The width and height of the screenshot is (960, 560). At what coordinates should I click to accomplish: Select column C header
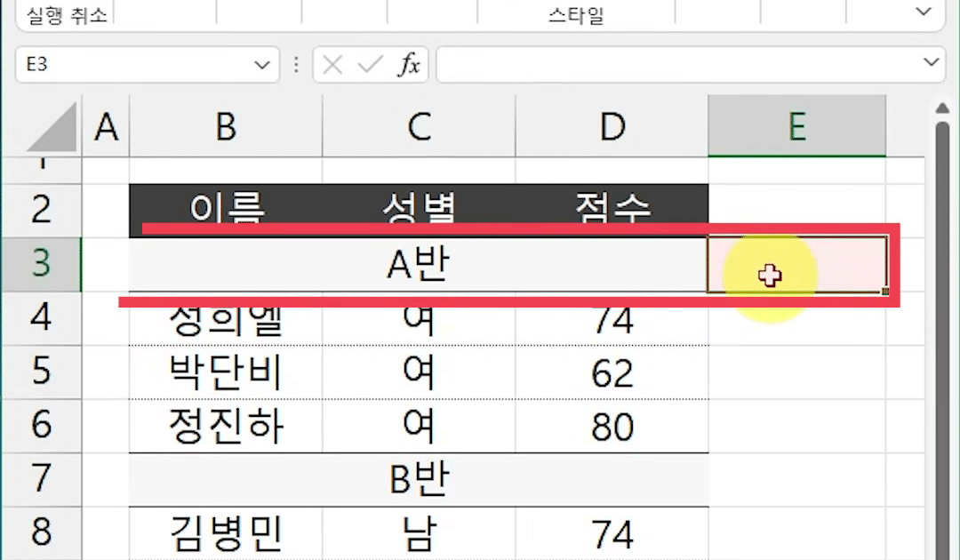point(419,127)
